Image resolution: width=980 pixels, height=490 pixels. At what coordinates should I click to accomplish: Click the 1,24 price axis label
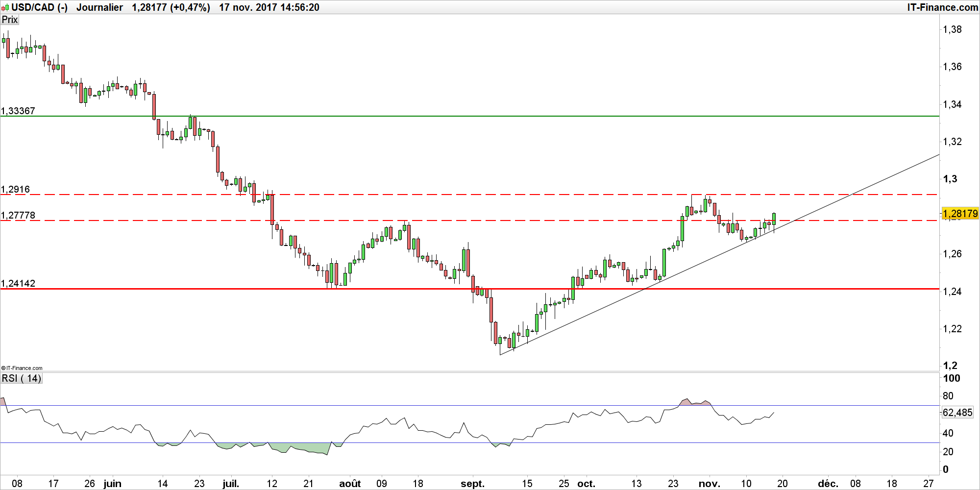coord(952,292)
